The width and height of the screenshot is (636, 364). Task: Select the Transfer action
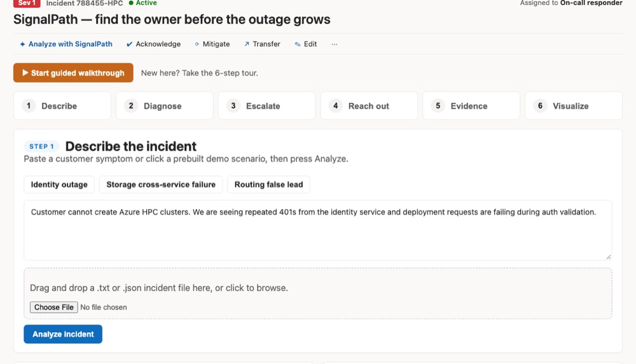click(x=262, y=44)
